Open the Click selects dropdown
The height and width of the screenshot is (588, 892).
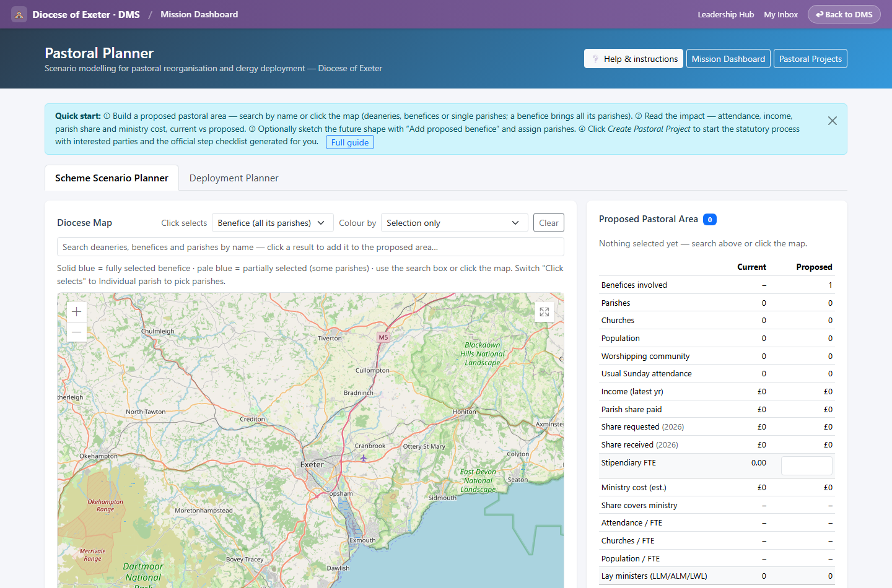tap(273, 223)
